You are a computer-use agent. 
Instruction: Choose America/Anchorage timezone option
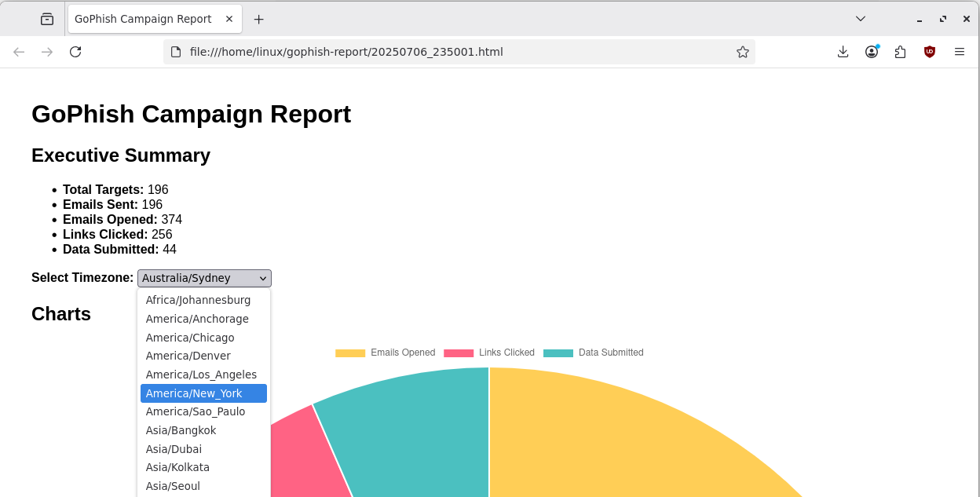(x=203, y=319)
